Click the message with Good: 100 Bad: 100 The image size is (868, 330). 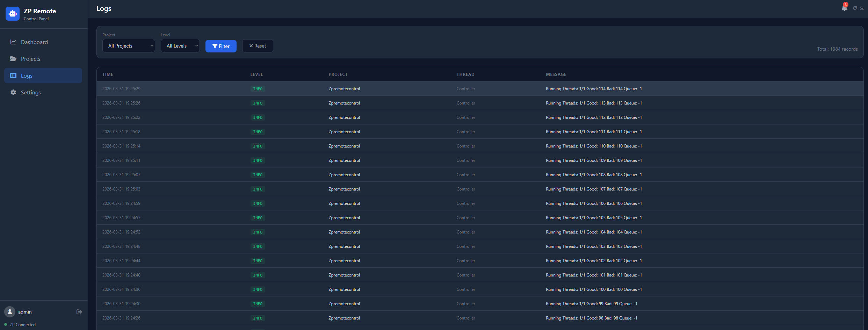pos(594,289)
